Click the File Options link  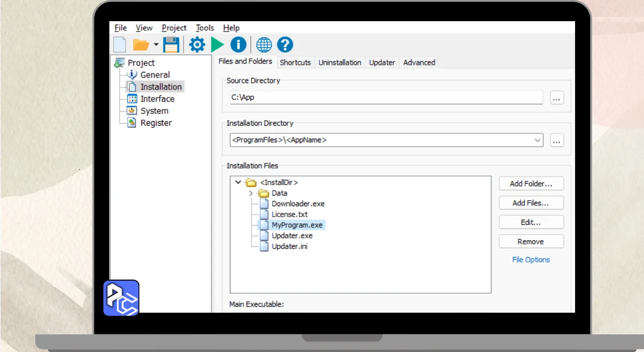tap(531, 259)
